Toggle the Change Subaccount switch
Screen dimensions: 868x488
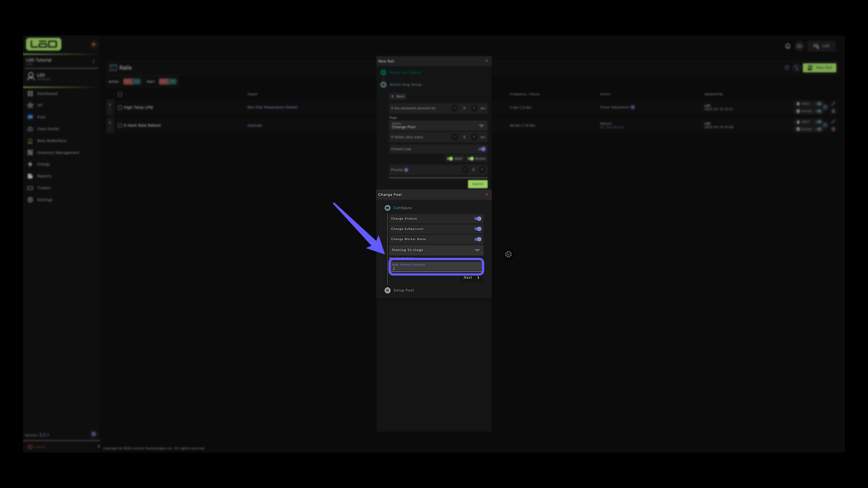click(478, 229)
